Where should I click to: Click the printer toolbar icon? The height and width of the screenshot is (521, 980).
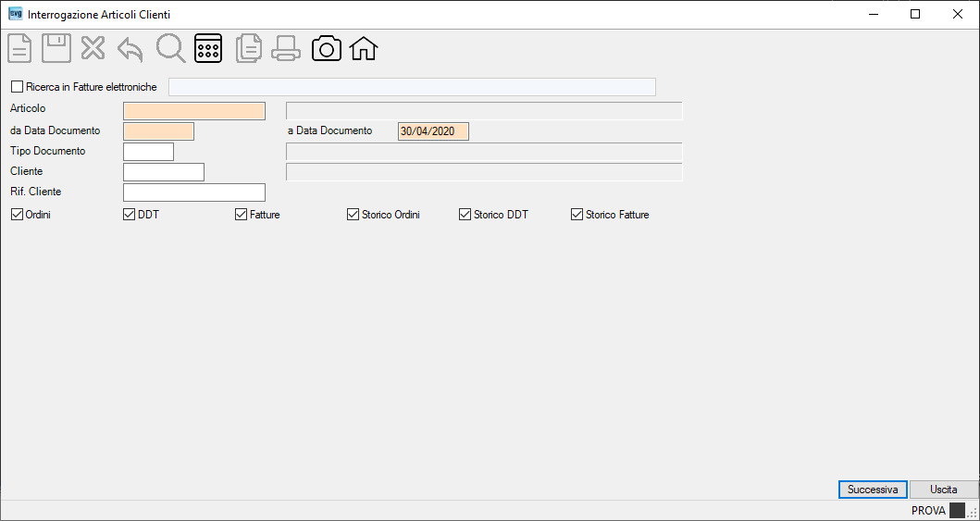click(286, 48)
